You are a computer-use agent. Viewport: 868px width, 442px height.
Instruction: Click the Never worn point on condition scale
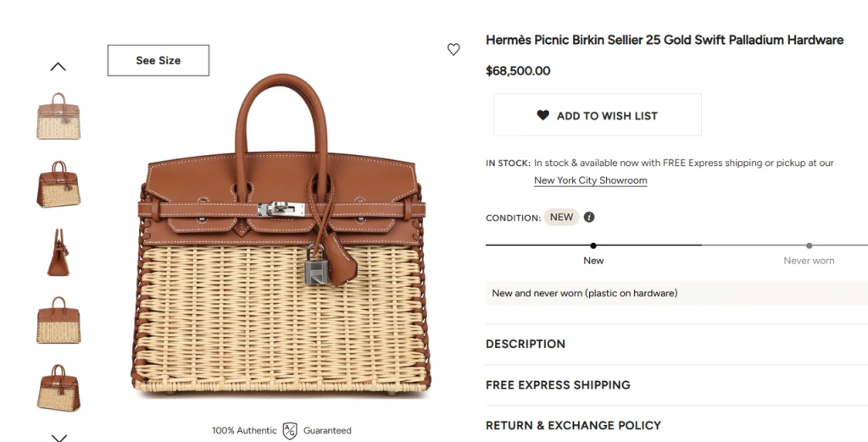coord(810,246)
